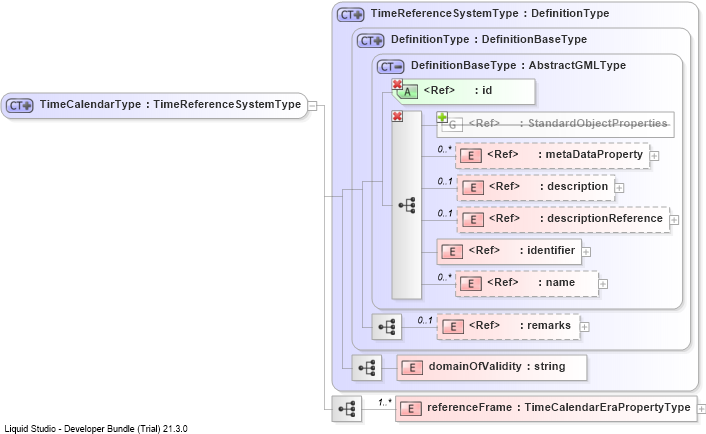Click the 0..1 cardinality of remarks

[425, 321]
